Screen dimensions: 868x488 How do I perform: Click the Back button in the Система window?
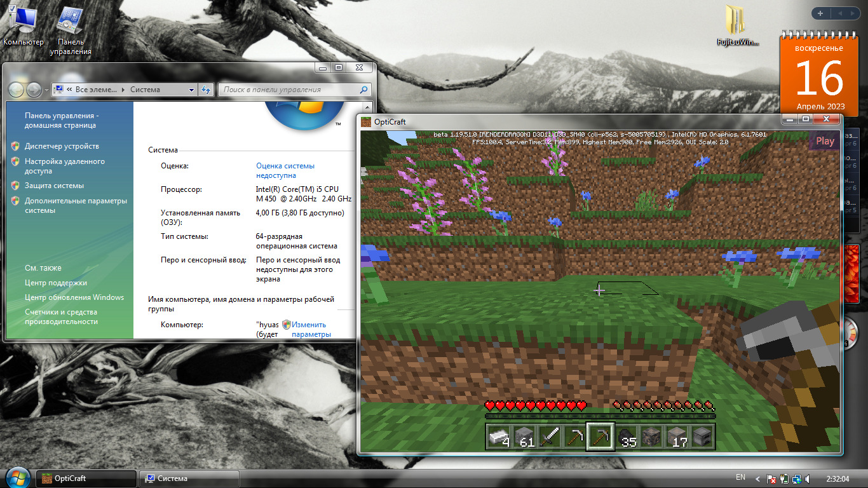point(17,90)
